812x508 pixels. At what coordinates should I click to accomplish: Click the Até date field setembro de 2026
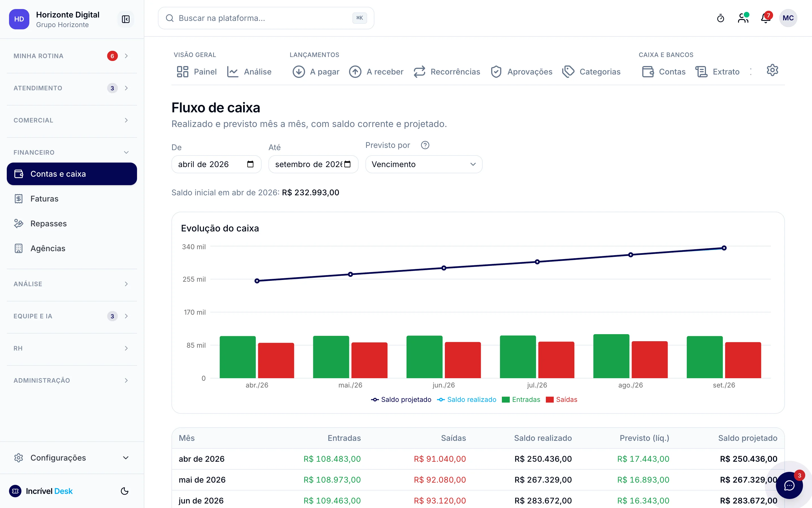coord(313,164)
